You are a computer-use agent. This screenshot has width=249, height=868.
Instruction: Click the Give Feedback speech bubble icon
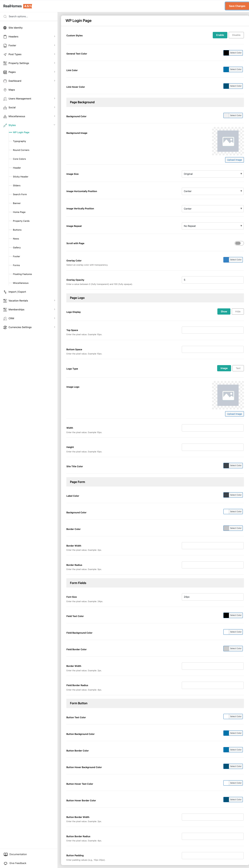click(x=5, y=863)
